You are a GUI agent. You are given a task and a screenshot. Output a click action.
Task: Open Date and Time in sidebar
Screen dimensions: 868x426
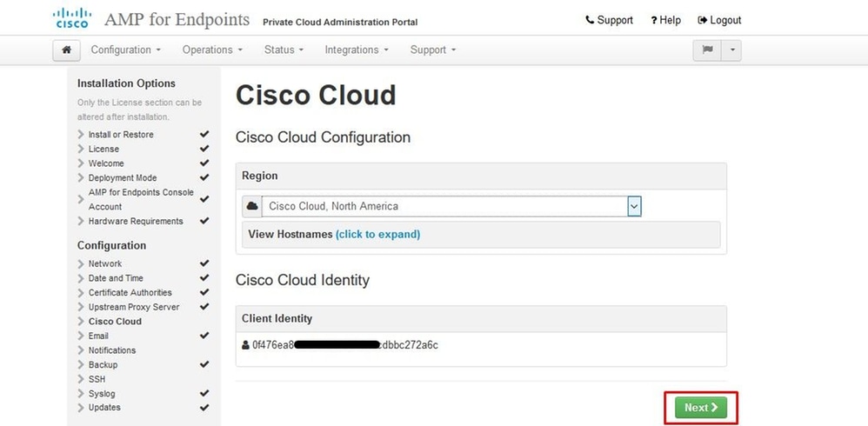116,278
